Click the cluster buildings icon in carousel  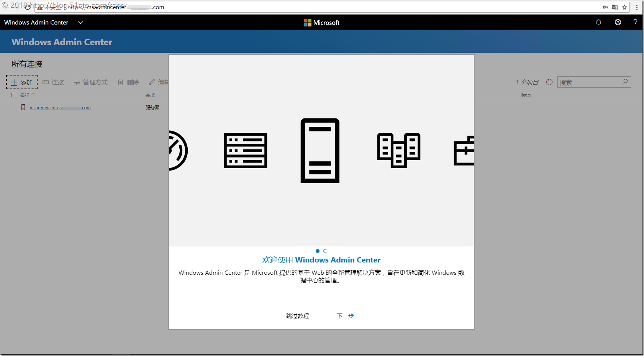click(399, 151)
